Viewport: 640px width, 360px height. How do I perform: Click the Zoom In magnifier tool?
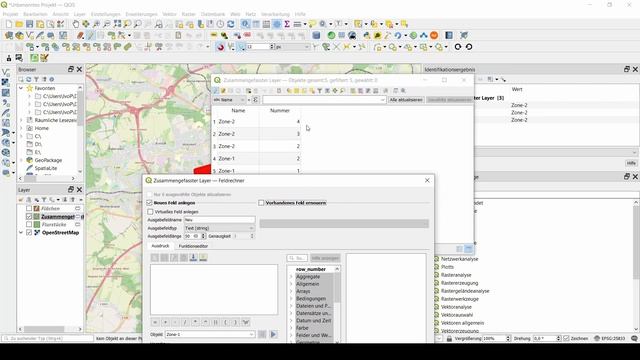[96, 24]
